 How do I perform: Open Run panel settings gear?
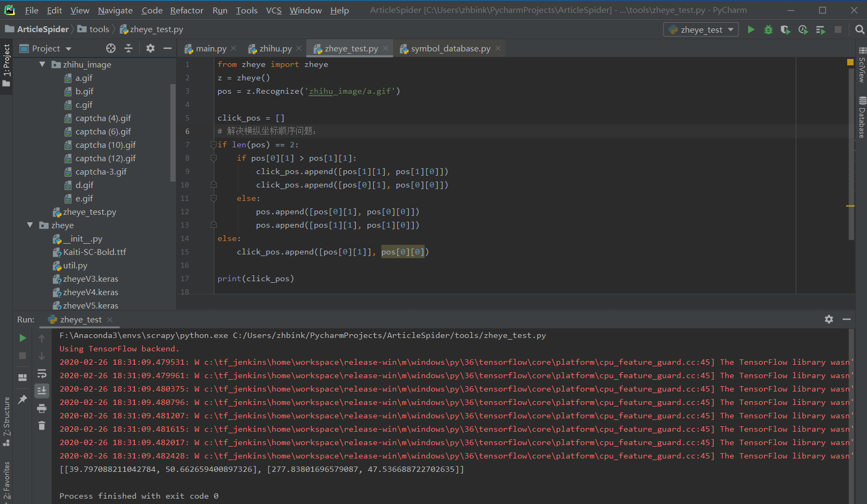(x=829, y=319)
